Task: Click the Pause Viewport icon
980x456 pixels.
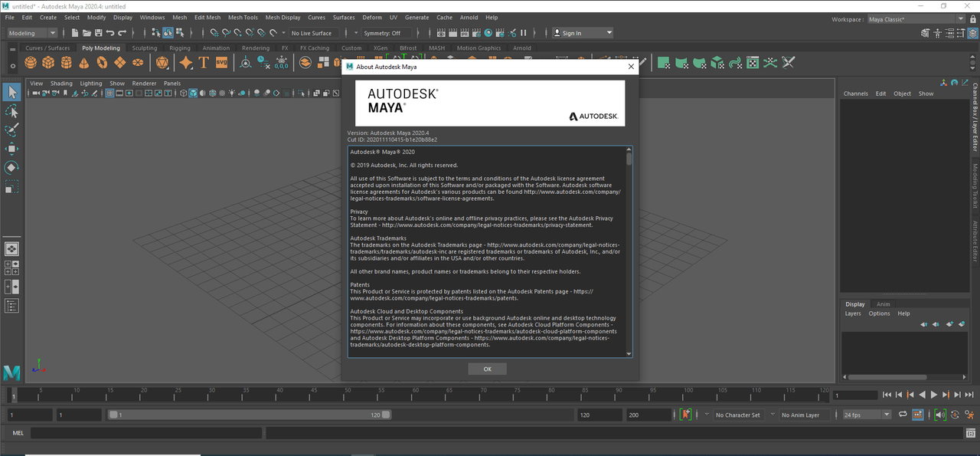Action: point(524,33)
